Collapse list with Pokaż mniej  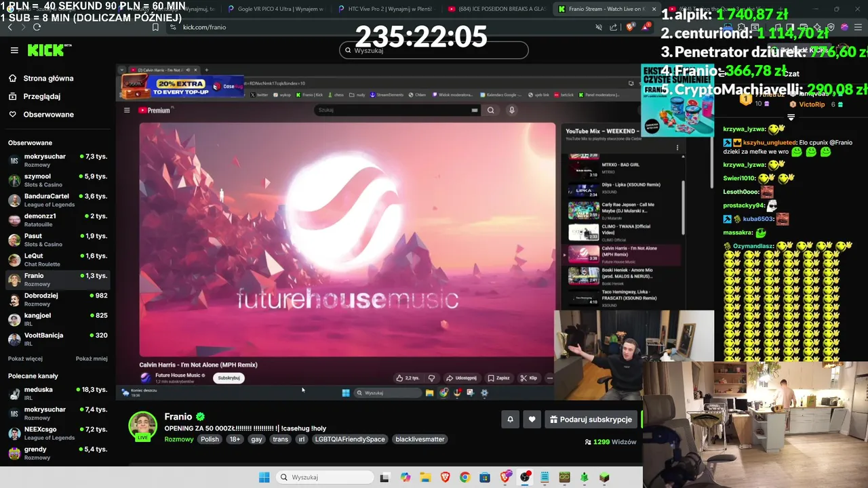[92, 359]
